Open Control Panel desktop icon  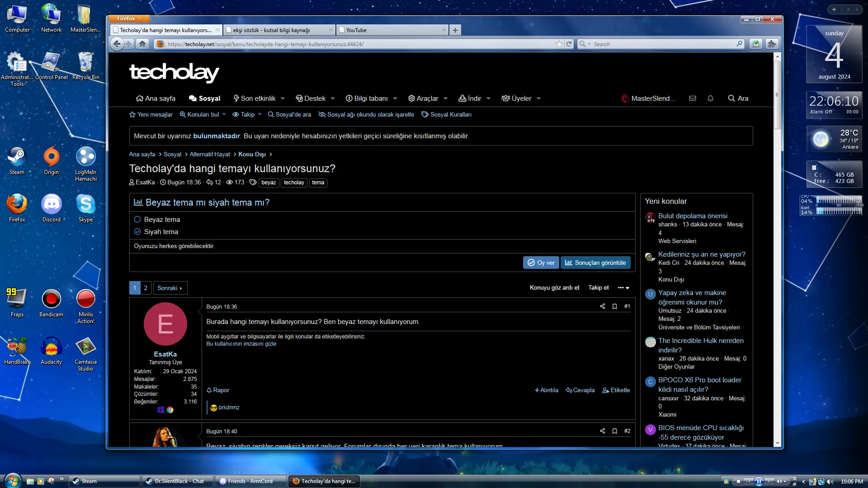tap(51, 66)
